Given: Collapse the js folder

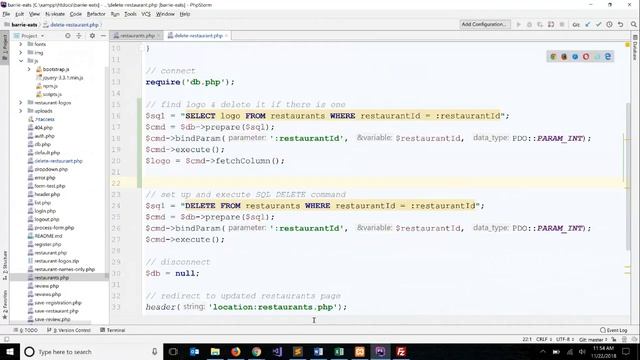Looking at the screenshot, I should point(21,61).
